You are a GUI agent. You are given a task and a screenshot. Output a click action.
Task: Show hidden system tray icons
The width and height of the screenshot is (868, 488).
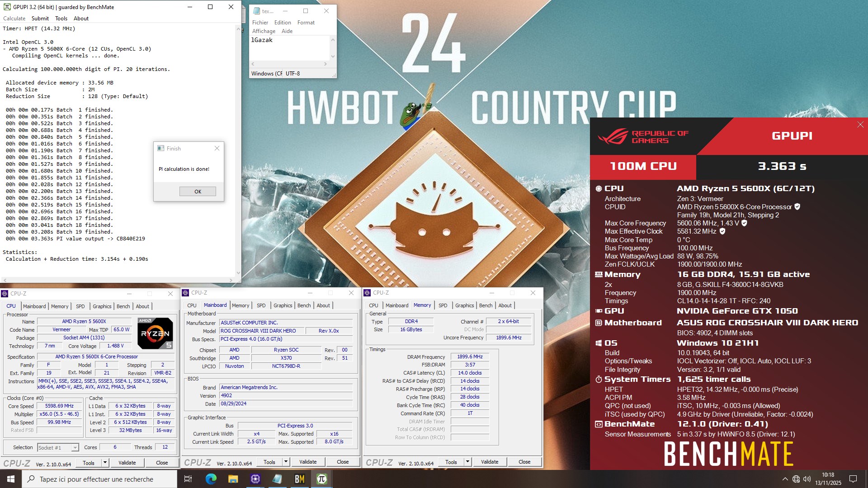[785, 479]
